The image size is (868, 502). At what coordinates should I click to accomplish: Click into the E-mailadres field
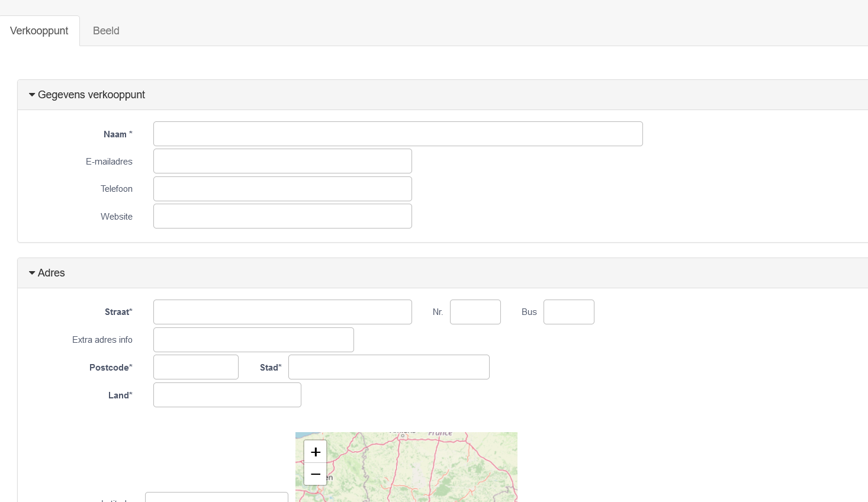tap(282, 161)
